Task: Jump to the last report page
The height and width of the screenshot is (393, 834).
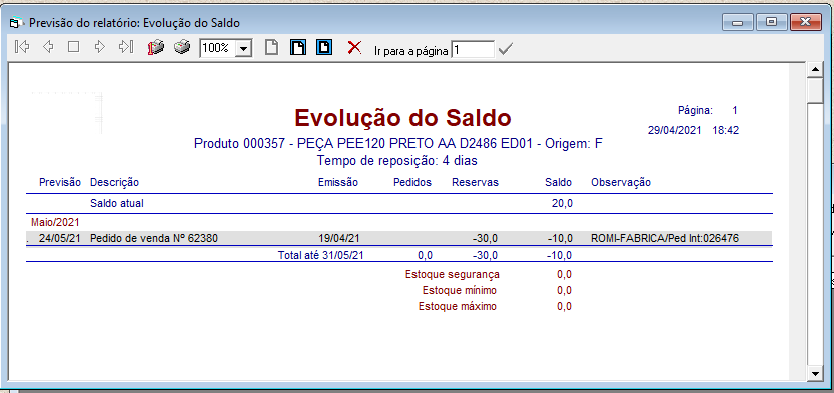Action: point(125,47)
